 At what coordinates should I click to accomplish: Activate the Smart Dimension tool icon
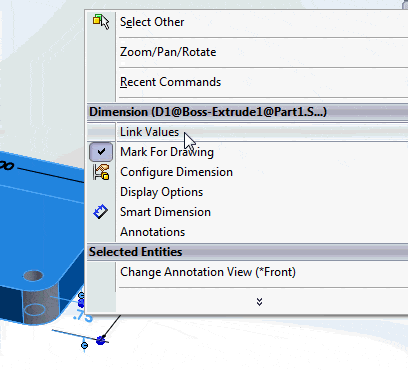point(101,212)
